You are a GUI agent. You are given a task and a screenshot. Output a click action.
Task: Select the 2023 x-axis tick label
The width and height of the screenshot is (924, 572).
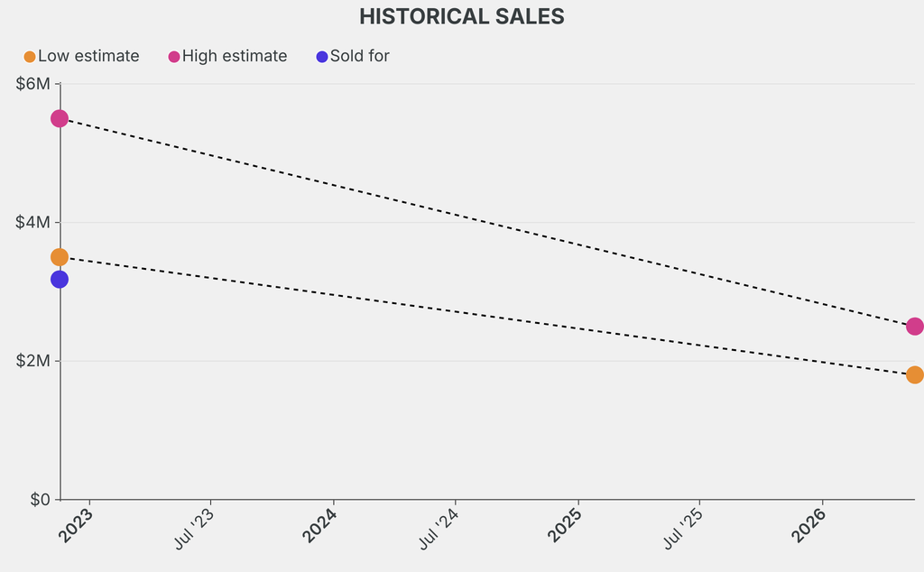(x=76, y=526)
